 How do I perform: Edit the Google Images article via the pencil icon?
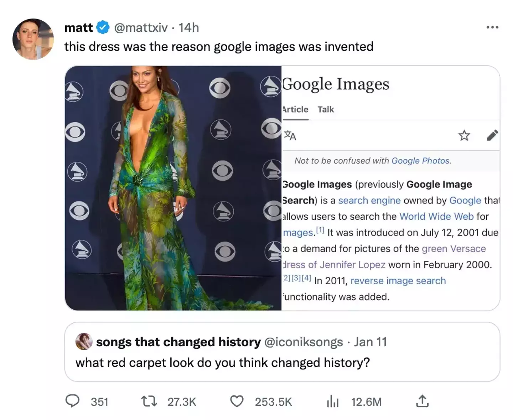pos(493,135)
